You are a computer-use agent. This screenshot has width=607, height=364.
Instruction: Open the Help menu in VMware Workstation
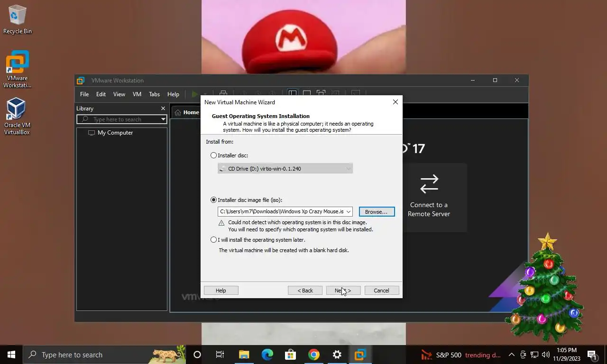point(173,94)
